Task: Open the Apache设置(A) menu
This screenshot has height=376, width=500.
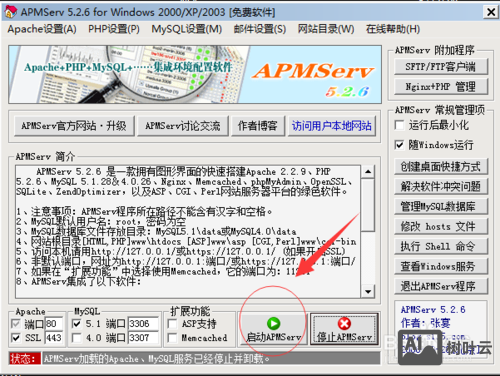Action: coord(42,29)
